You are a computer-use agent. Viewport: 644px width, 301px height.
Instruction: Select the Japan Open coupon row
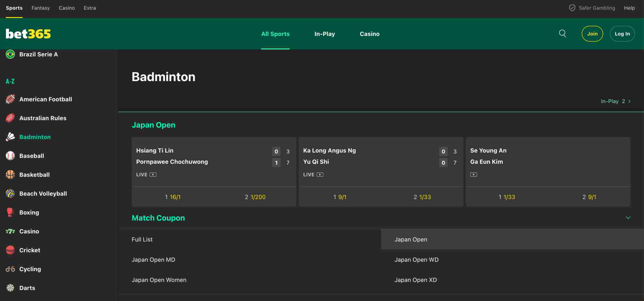[512, 239]
